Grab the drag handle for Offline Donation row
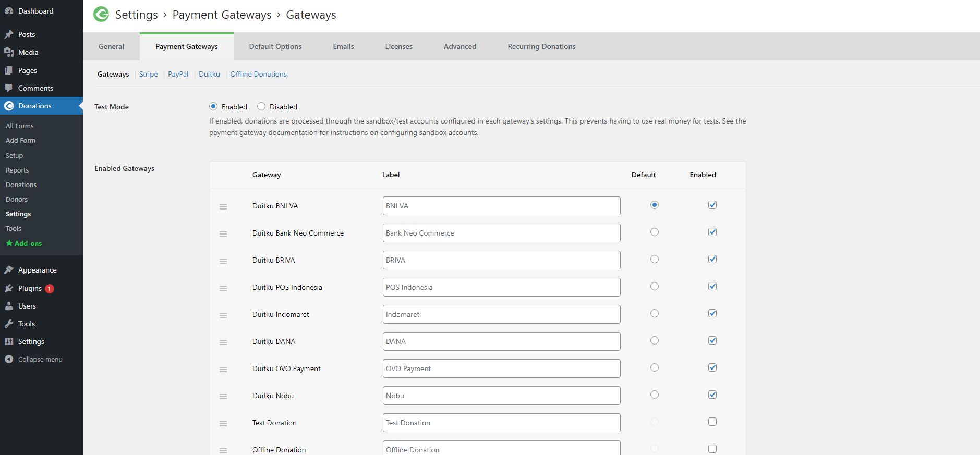 coord(223,451)
